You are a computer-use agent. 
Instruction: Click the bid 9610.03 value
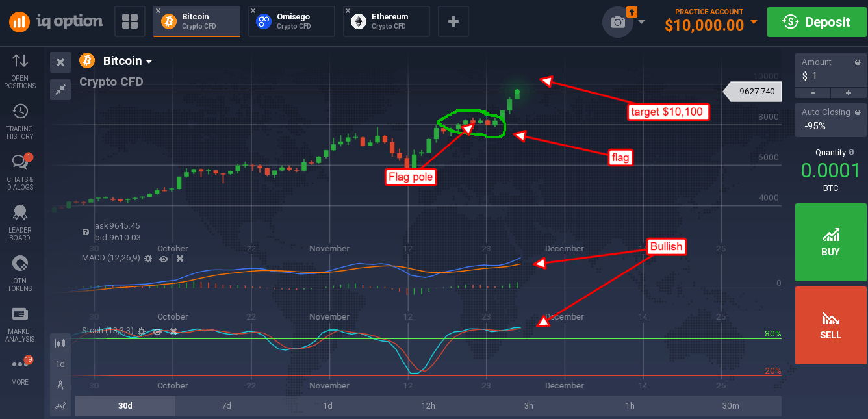coord(117,238)
